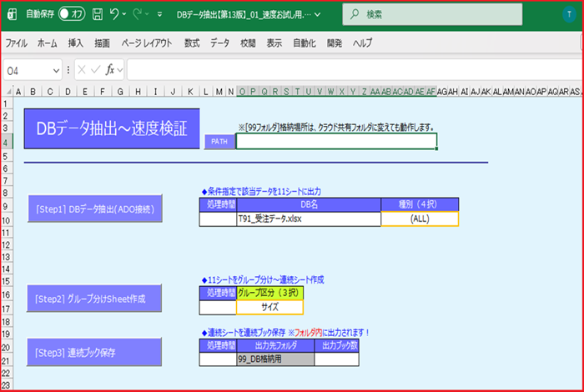Viewport: 584px width, 392px height.
Task: Open the ファイル tab
Action: [x=16, y=43]
